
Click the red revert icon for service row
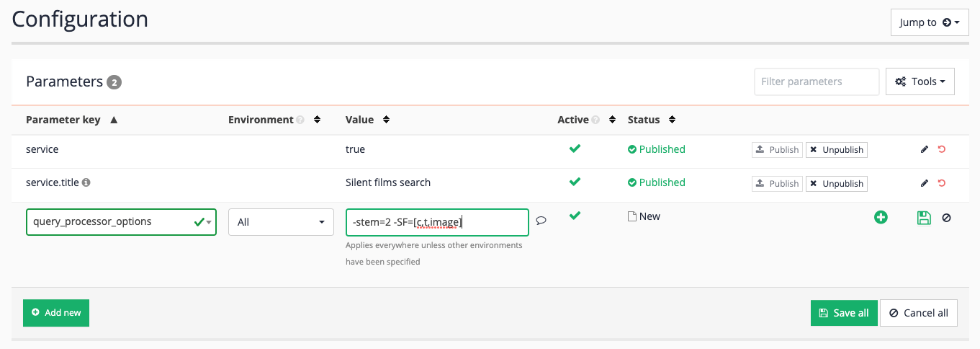click(x=942, y=150)
